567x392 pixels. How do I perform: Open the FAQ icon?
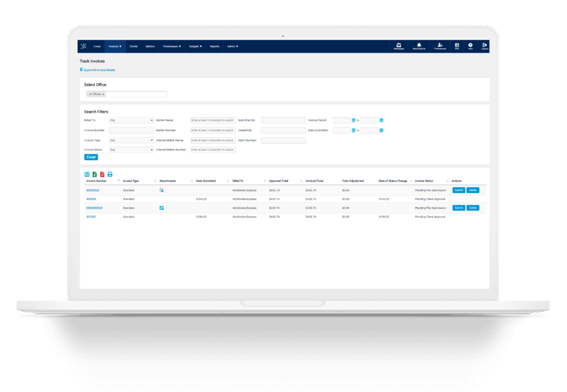click(457, 45)
